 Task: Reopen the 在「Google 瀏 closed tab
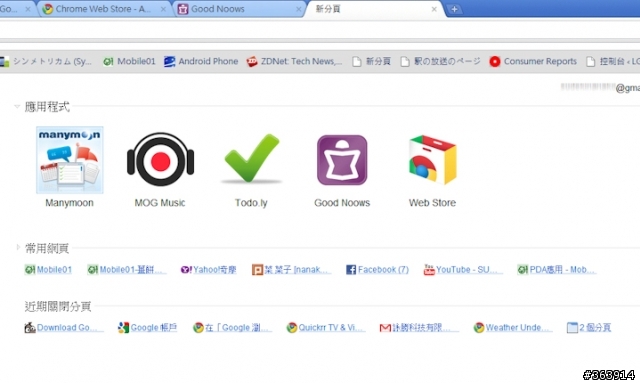coord(232,327)
